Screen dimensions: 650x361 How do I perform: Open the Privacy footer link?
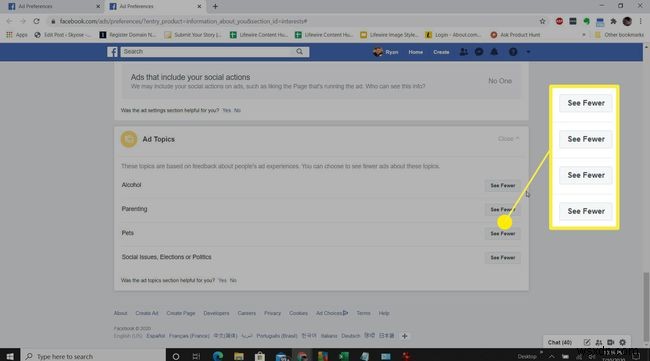(x=272, y=313)
